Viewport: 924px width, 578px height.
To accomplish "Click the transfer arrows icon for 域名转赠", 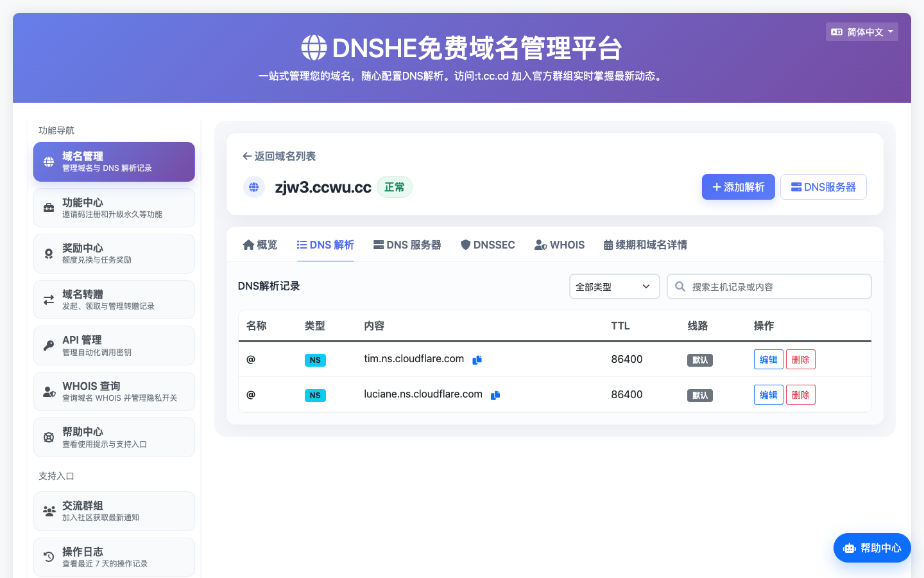I will click(x=49, y=300).
